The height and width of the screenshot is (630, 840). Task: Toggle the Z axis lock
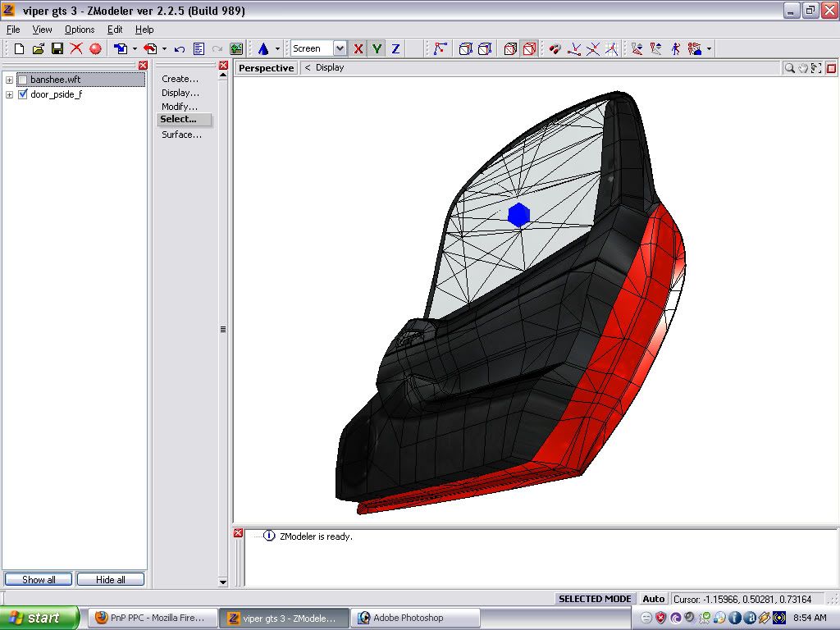pos(395,49)
